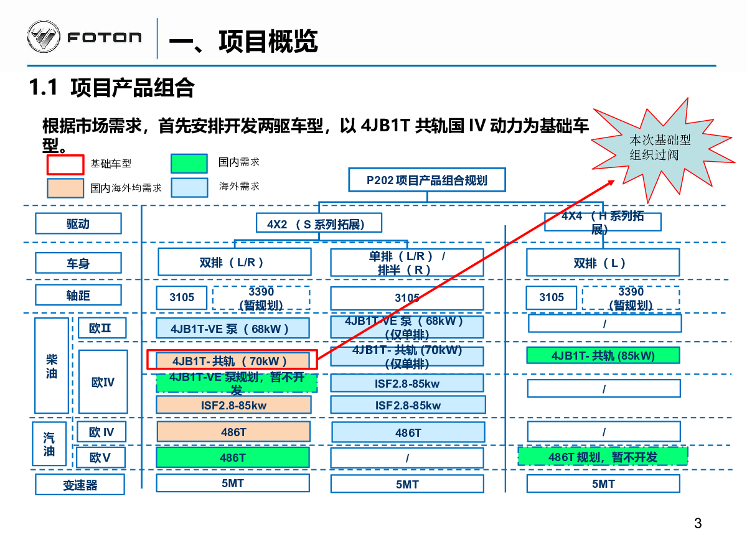Click the 车身 row label

[x=78, y=263]
